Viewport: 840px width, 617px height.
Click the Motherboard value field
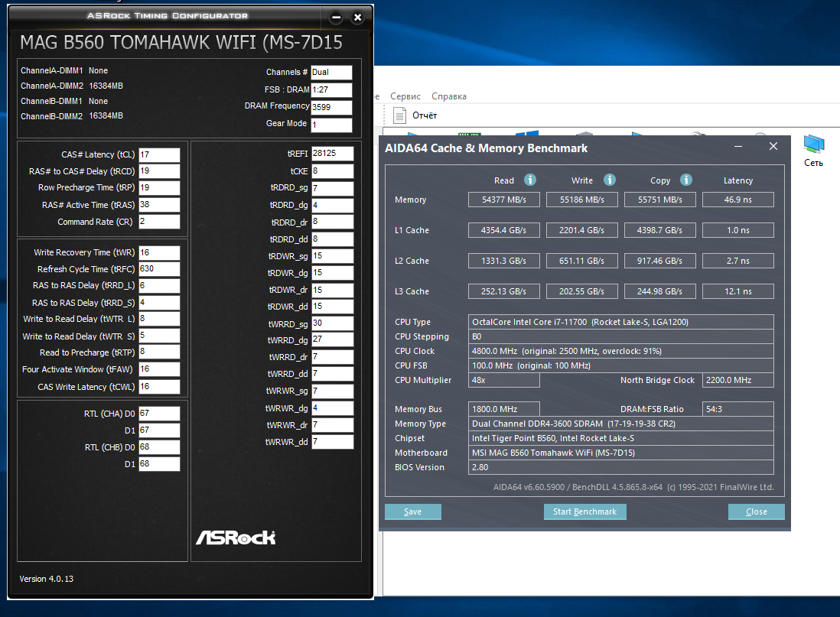621,453
